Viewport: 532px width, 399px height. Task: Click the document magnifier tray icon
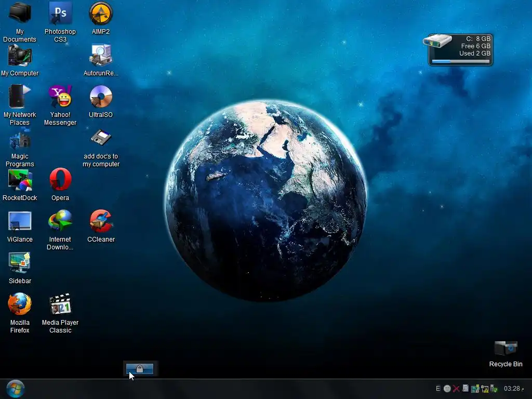tap(465, 389)
